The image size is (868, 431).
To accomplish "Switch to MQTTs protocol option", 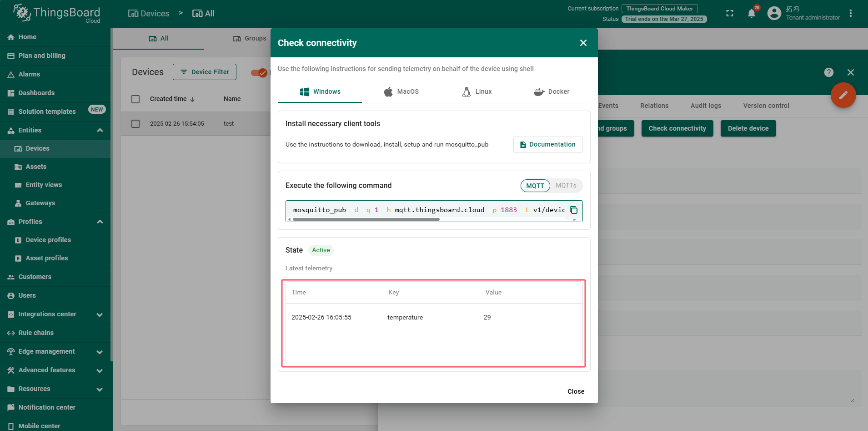I will (x=566, y=186).
